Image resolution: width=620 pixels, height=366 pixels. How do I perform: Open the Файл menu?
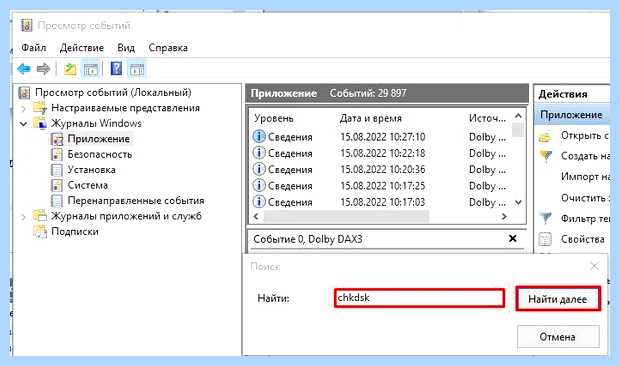point(34,48)
